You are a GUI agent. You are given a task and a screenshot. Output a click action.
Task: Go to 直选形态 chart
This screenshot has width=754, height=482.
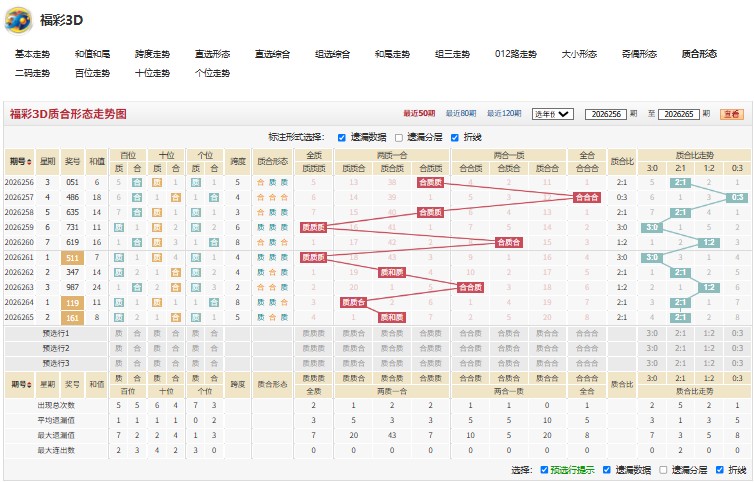[x=213, y=54]
